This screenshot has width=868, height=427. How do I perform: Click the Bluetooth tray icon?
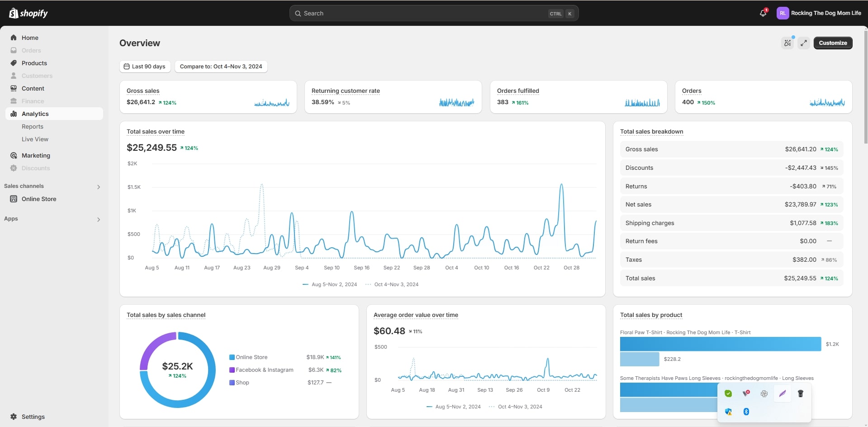click(746, 412)
